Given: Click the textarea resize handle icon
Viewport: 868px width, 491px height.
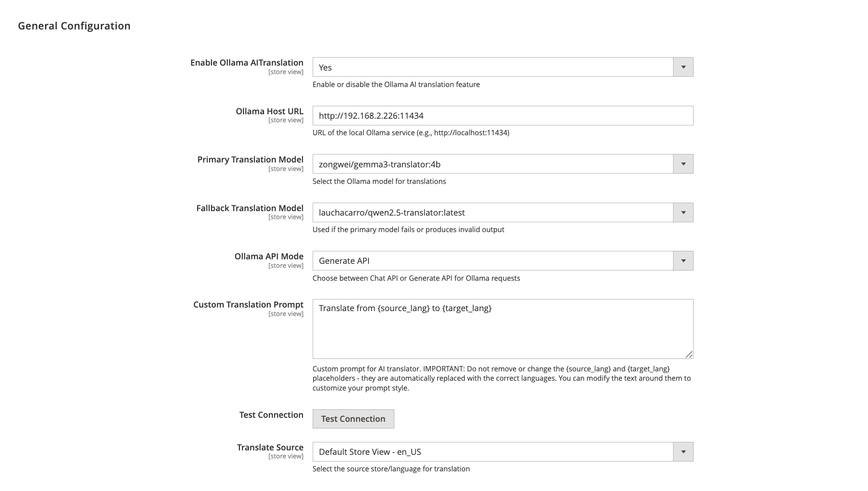Looking at the screenshot, I should point(689,354).
